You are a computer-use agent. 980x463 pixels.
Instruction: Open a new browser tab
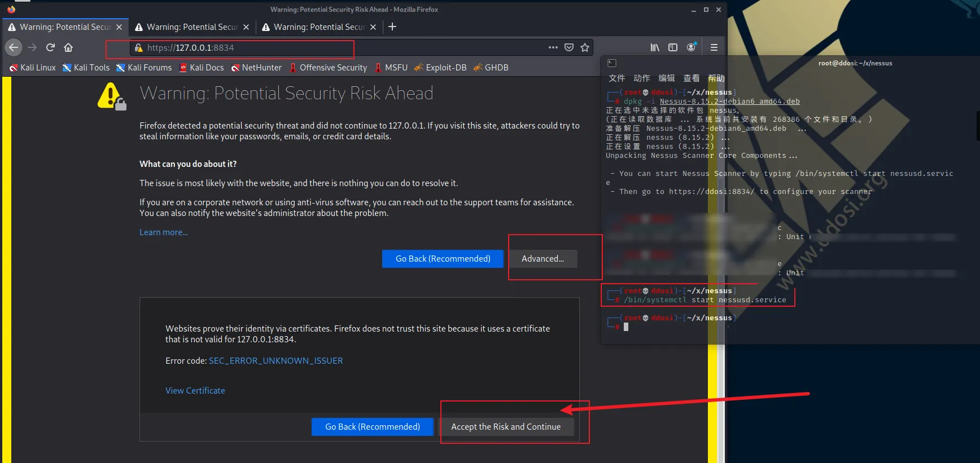392,27
